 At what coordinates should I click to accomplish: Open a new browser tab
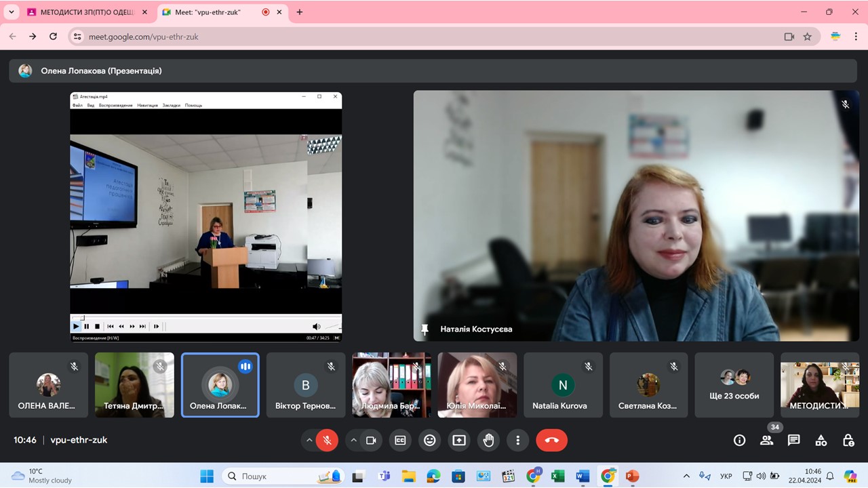300,12
